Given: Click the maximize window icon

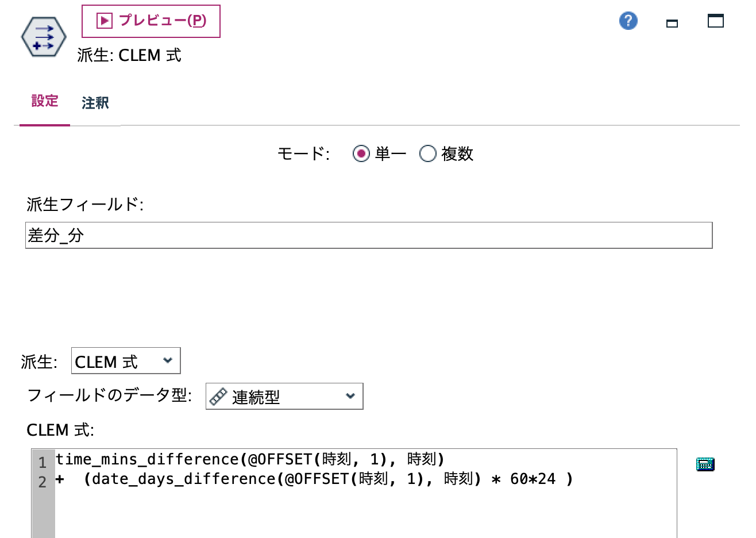Looking at the screenshot, I should [x=714, y=22].
